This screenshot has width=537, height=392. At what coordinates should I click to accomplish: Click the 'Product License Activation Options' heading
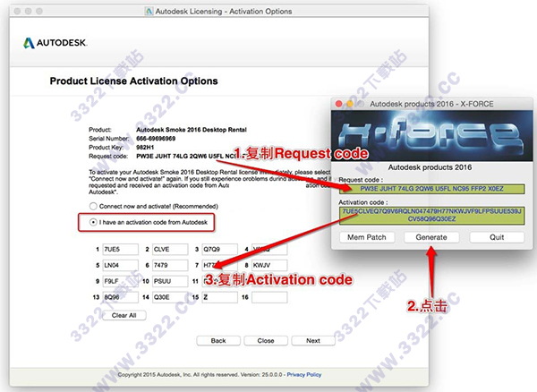(x=133, y=81)
